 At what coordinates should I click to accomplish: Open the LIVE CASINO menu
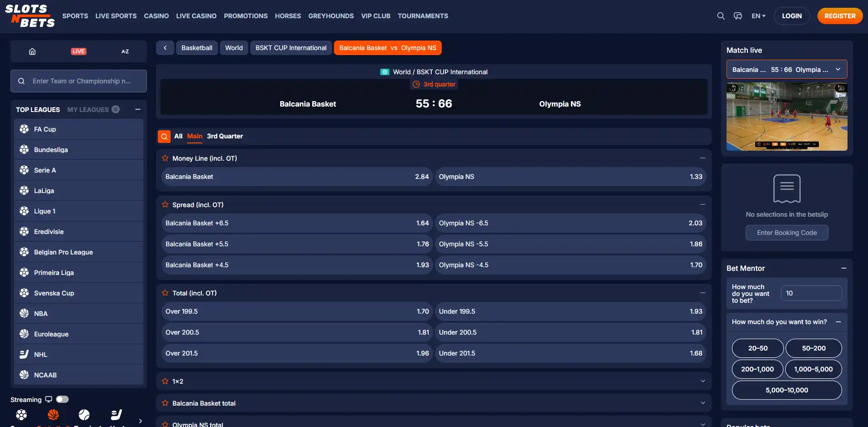coord(196,16)
